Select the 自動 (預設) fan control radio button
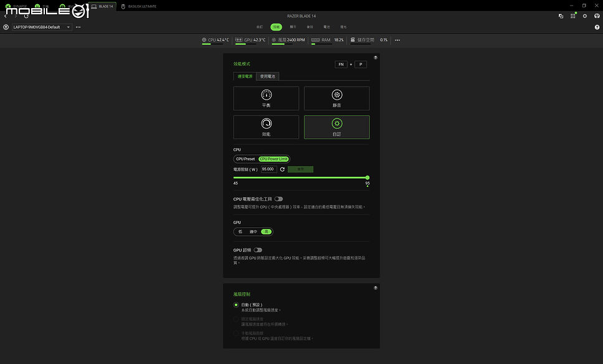 point(236,305)
